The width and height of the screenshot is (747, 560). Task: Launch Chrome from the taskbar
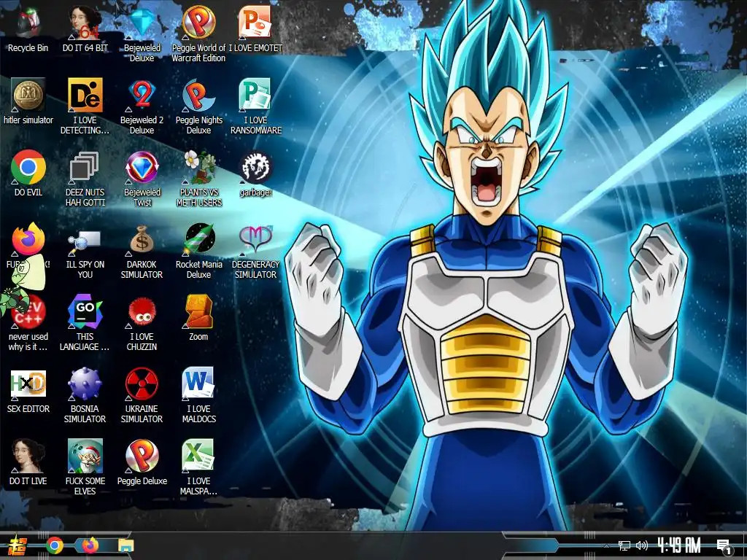[55, 545]
